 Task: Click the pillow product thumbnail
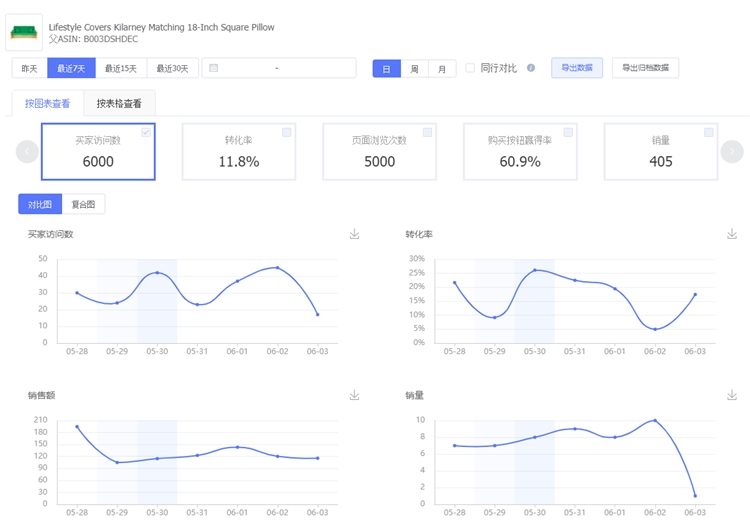24,33
